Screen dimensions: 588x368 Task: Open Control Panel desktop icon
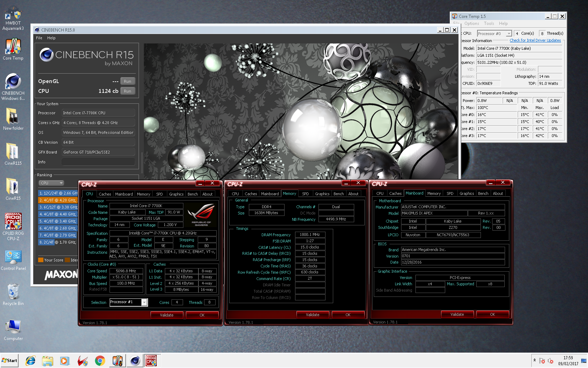[13, 260]
